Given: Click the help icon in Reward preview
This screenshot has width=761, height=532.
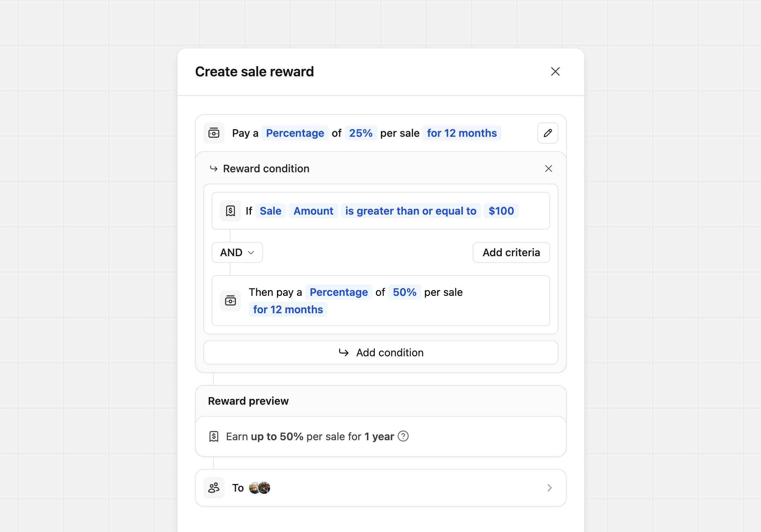Looking at the screenshot, I should pos(403,436).
